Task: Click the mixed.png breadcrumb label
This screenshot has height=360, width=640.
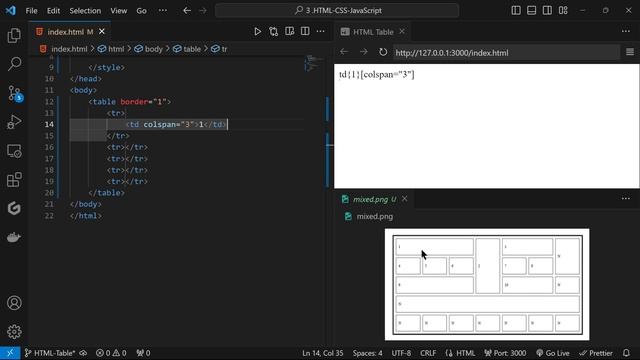Action: (x=375, y=216)
